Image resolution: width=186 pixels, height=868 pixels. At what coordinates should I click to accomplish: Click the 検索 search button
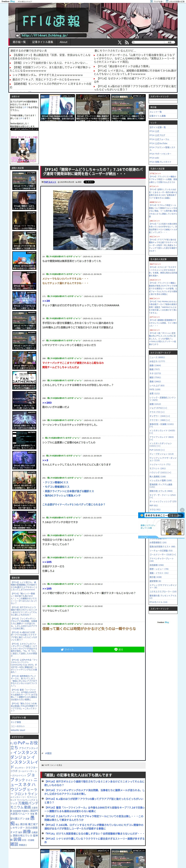tap(169, 42)
